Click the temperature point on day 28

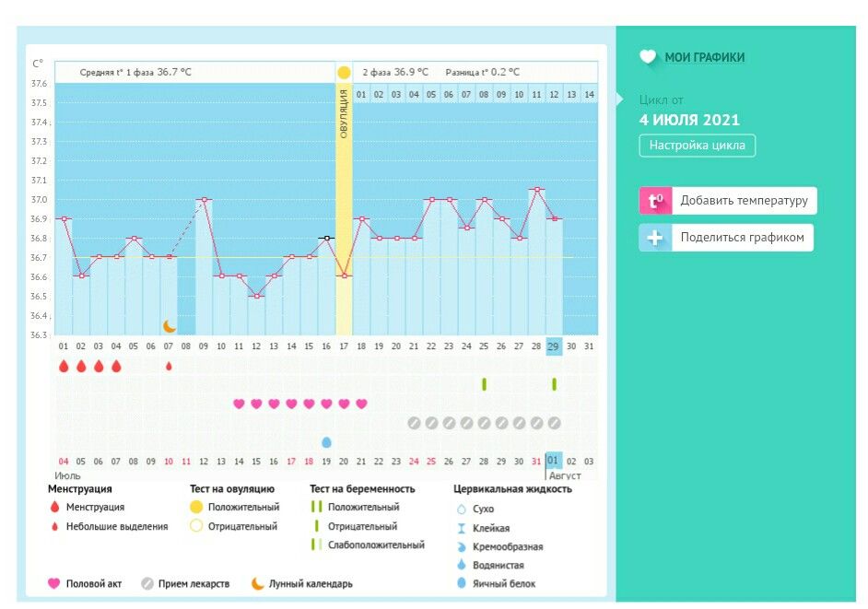pyautogui.click(x=536, y=190)
